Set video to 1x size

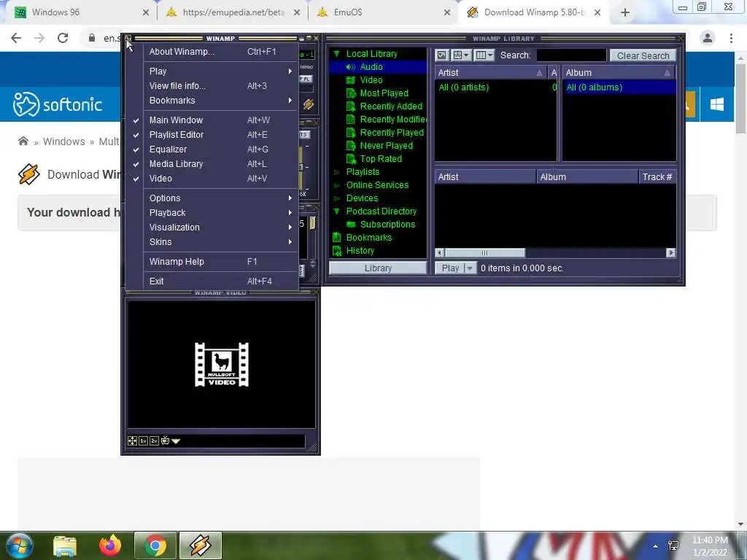coord(144,441)
